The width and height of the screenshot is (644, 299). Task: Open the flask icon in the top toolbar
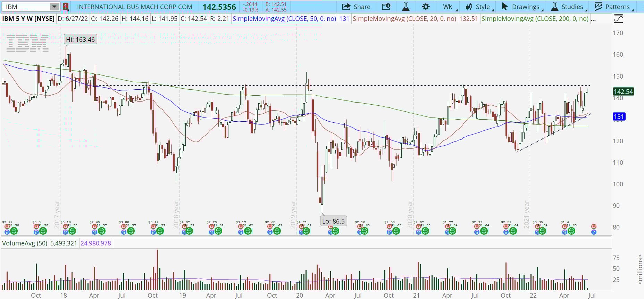[x=405, y=7]
